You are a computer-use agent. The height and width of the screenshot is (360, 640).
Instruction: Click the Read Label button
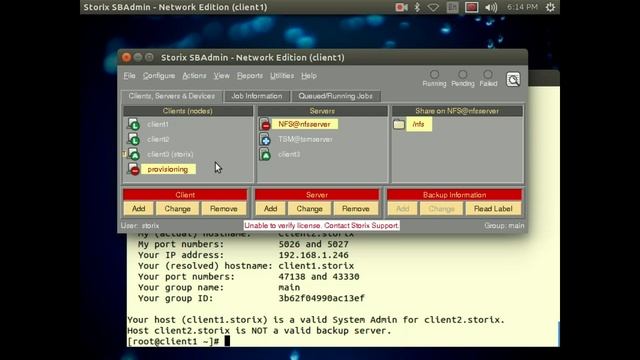coord(493,209)
